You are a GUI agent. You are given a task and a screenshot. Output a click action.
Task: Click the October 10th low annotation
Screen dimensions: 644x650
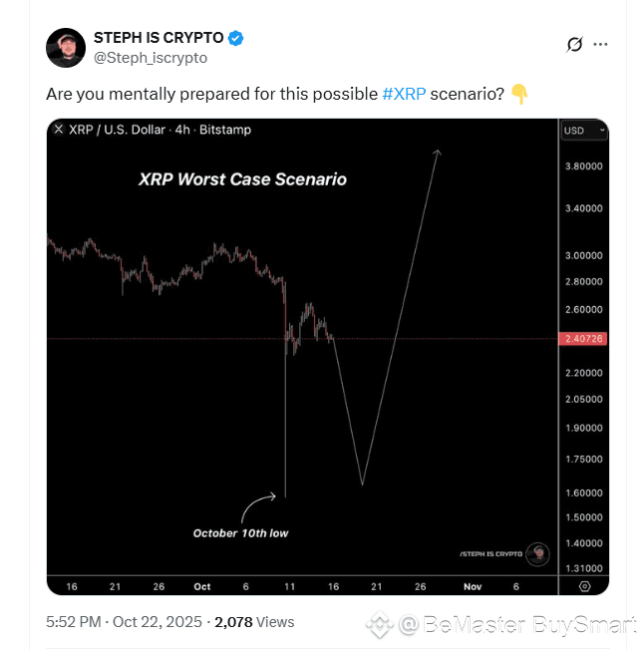pos(240,533)
